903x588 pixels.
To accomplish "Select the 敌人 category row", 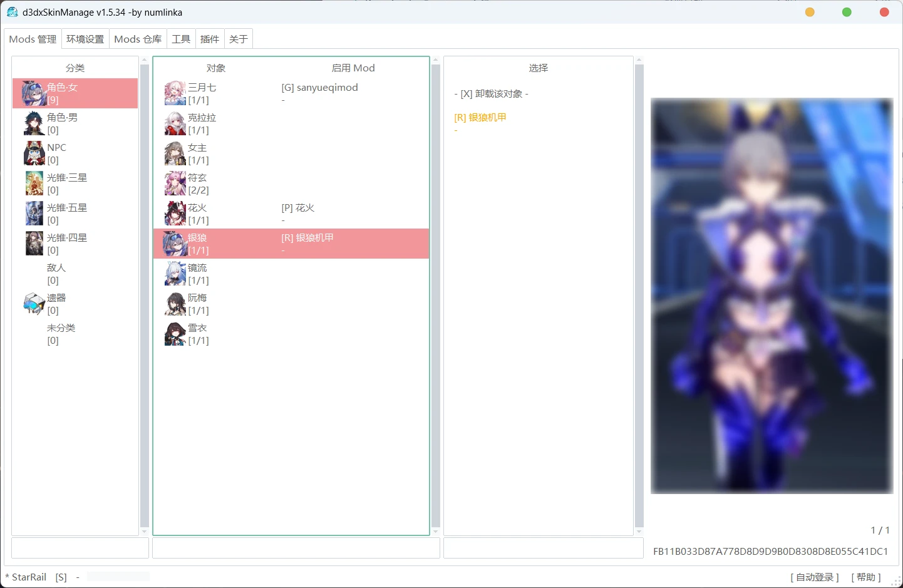I will [x=75, y=274].
